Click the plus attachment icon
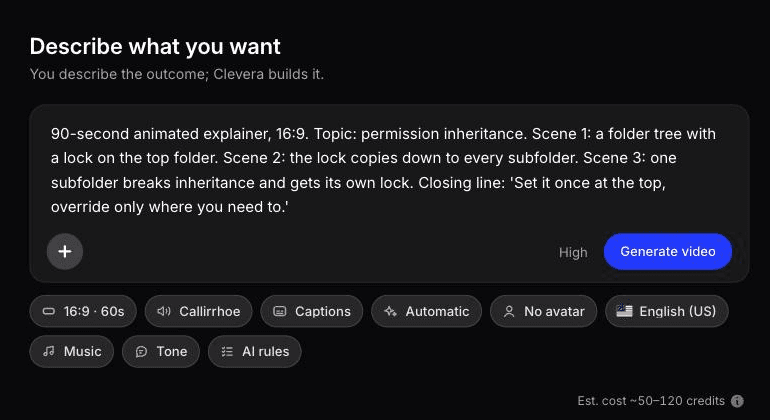 click(x=65, y=252)
